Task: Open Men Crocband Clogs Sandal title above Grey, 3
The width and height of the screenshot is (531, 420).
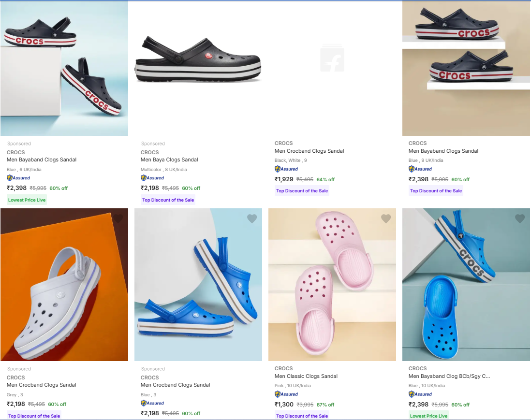Action: 42,385
